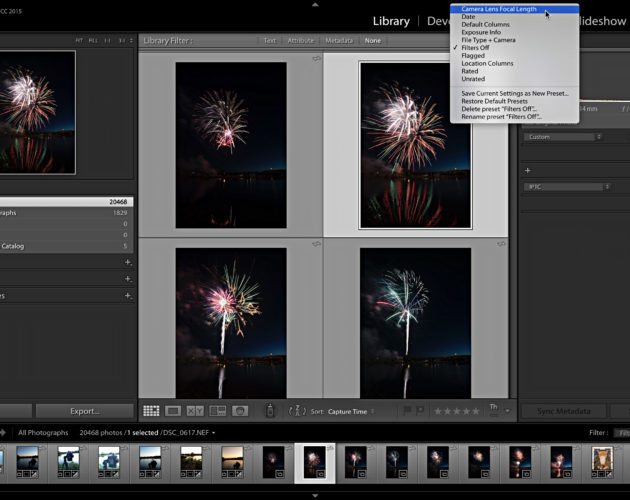Viewport: 630px width, 500px height.
Task: Reverse sort direction with a-z icon
Action: click(x=297, y=411)
